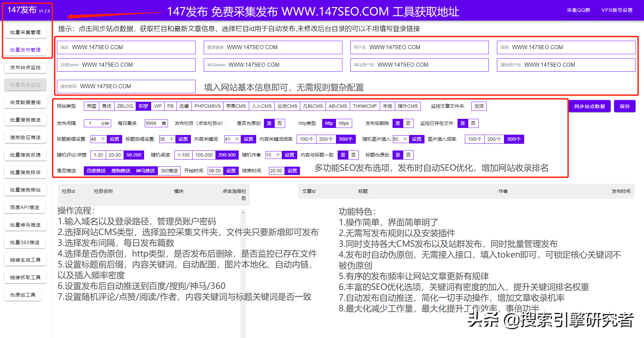This screenshot has width=644, height=338.
Task: Click the scrollbar up arrow beside 操作流程
Action: pos(243,212)
